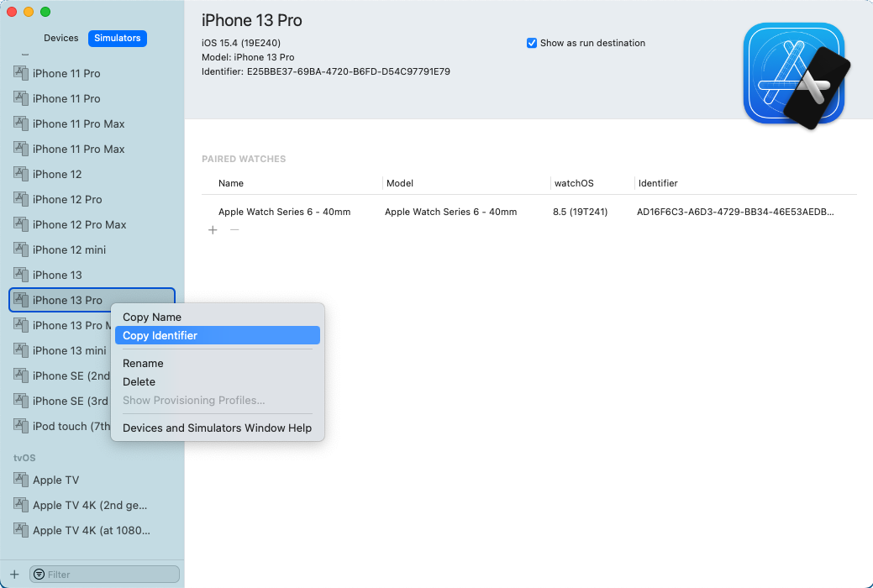
Task: Select the Simulators tab
Action: click(x=117, y=38)
